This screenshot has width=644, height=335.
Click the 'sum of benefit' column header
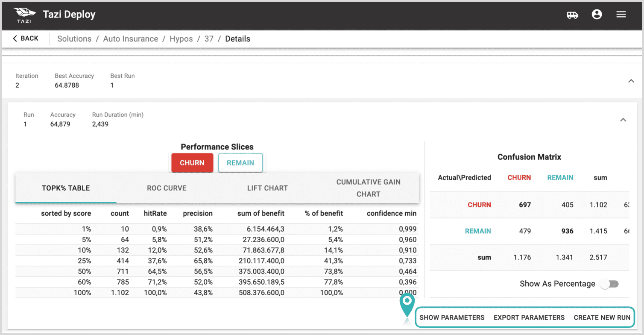pyautogui.click(x=261, y=213)
